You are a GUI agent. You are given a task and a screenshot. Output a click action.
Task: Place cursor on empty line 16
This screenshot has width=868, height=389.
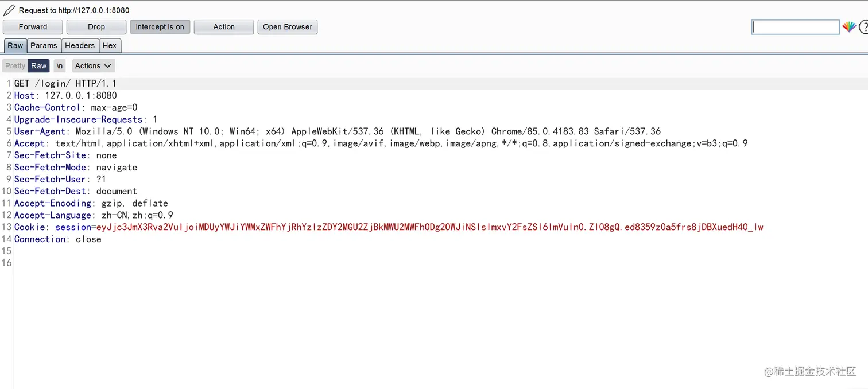(440, 263)
